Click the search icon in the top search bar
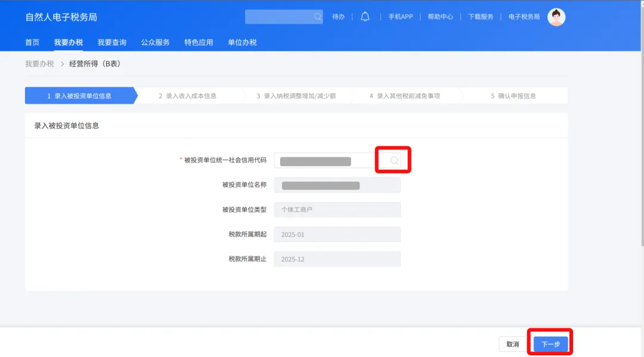This screenshot has width=644, height=357. point(317,17)
